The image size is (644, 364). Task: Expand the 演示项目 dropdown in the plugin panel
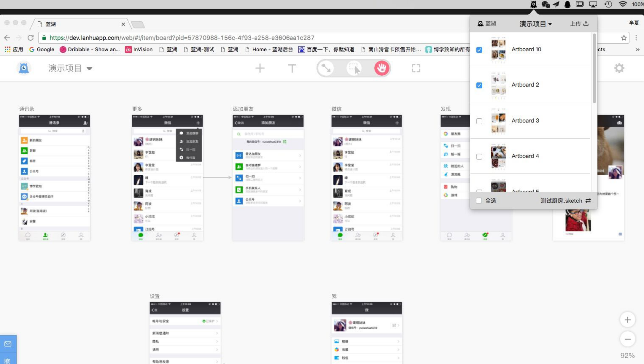tap(536, 24)
